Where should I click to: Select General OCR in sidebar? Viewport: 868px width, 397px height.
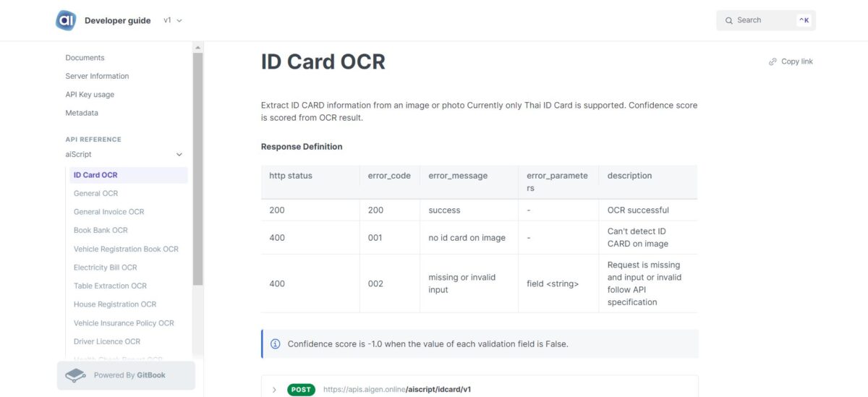coord(95,194)
